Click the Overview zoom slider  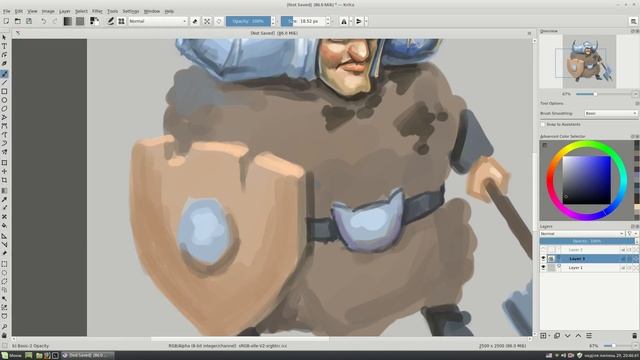click(604, 94)
